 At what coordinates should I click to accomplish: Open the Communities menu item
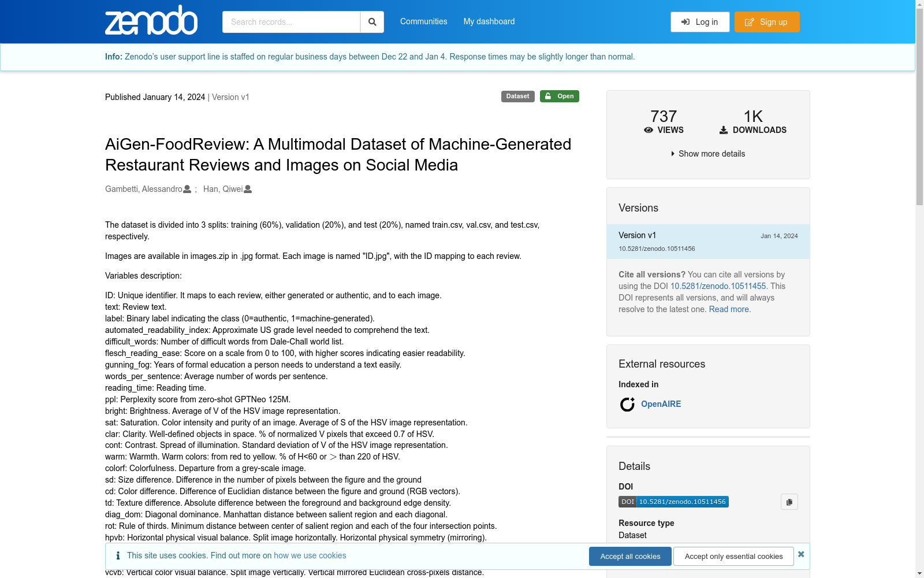tap(424, 21)
